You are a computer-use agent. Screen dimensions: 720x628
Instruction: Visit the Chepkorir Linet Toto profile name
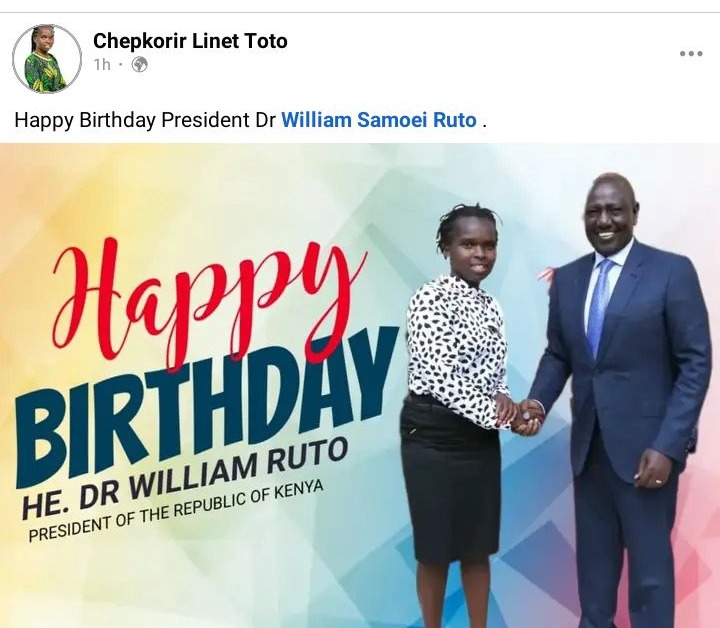point(190,41)
